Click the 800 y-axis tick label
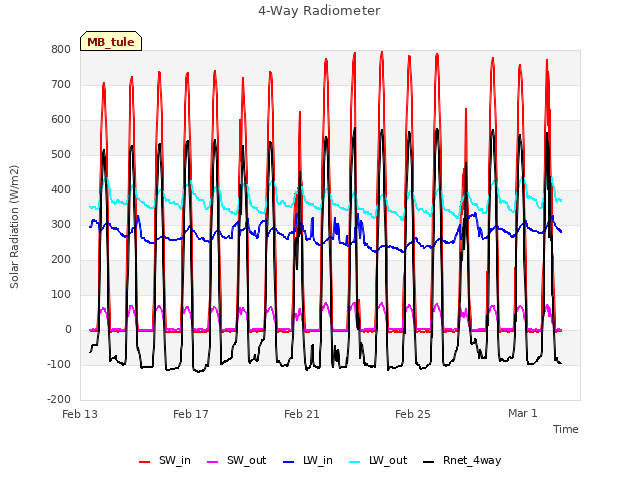Screen dimensions: 640x480 [61, 49]
